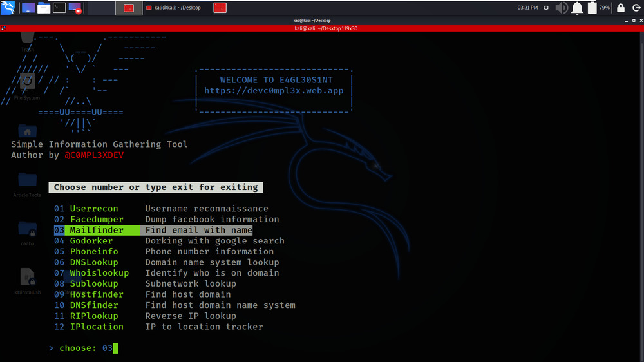Click the log out icon in the panel
Image resolution: width=644 pixels, height=362 pixels.
point(636,8)
